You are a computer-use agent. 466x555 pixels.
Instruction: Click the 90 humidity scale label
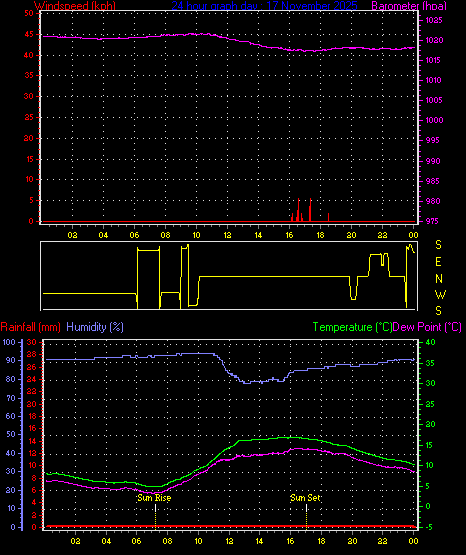[11, 360]
